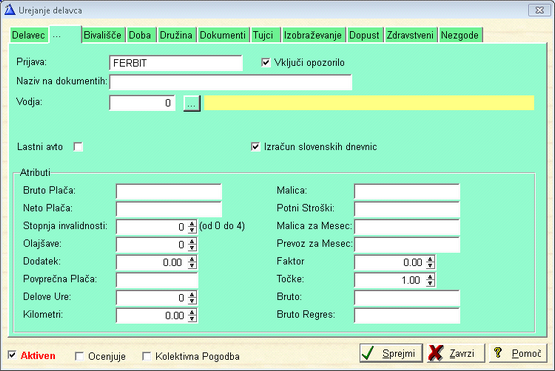This screenshot has height=371, width=555.
Task: Click the Dodatek value field showing 0.00
Action: point(152,262)
